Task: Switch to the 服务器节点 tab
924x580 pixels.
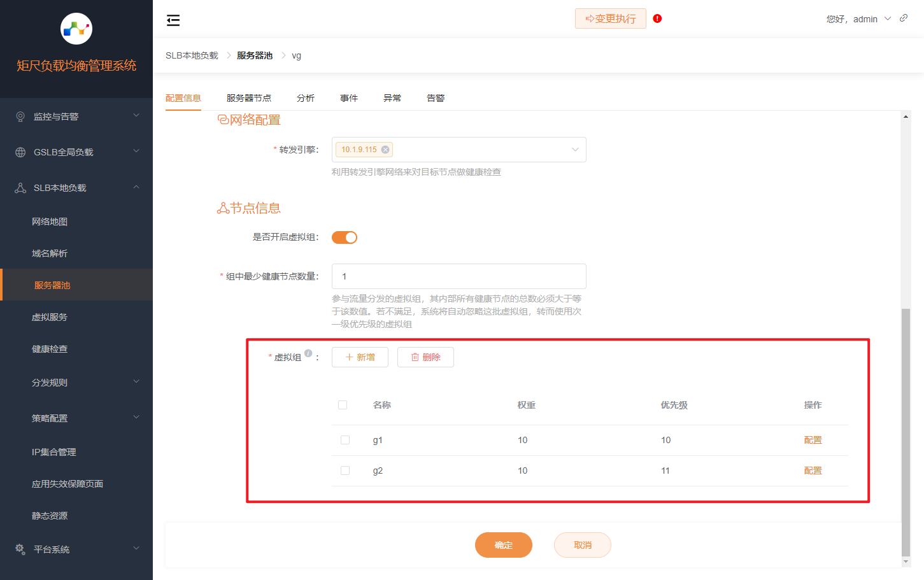Action: tap(249, 98)
